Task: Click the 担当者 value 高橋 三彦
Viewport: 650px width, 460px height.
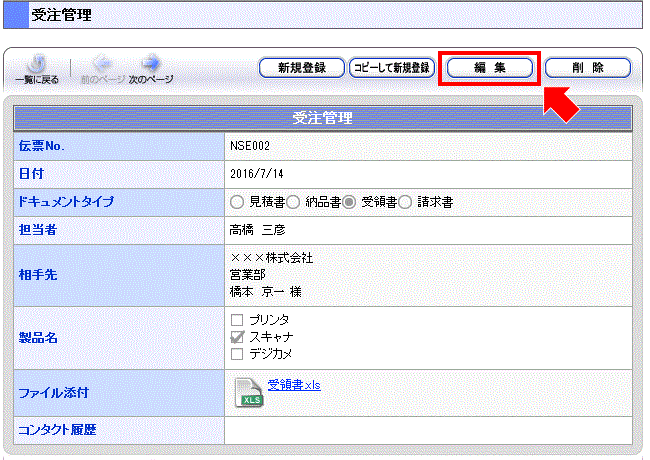Action: point(259,229)
